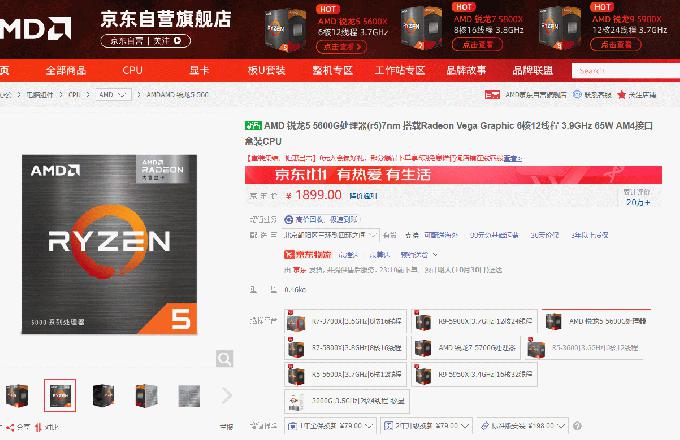Open the 工作站专区 nav tab
Screen dimensions: 680x440
tap(400, 70)
